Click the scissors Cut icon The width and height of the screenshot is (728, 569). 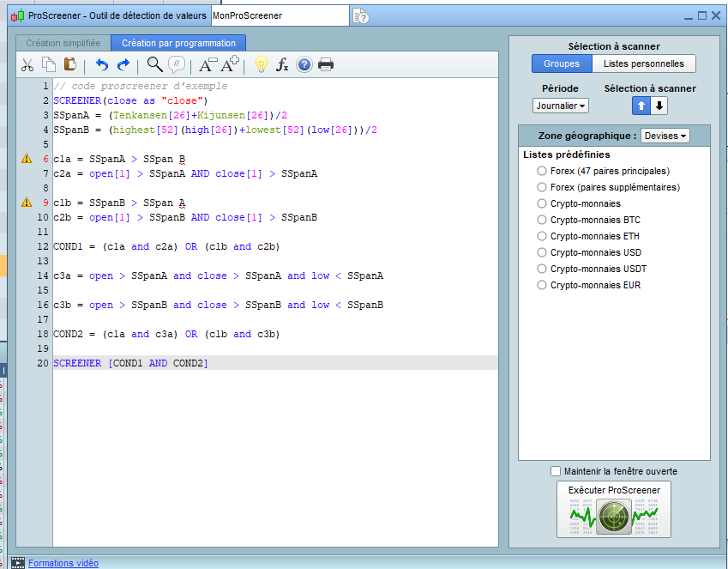[27, 64]
